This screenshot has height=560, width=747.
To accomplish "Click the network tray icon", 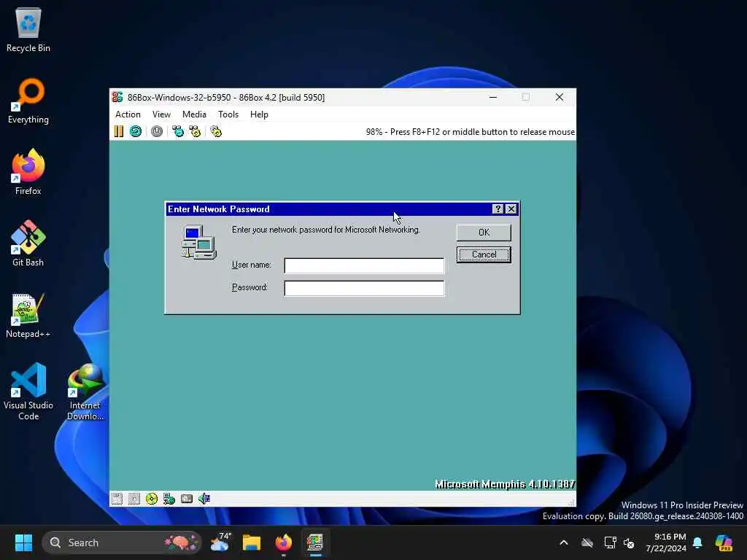I will pyautogui.click(x=609, y=542).
